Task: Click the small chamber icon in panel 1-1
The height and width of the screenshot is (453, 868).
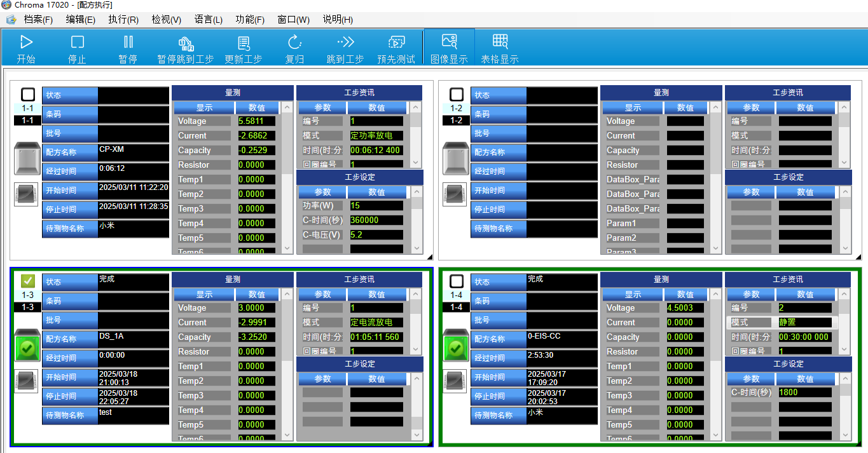Action: [x=26, y=194]
